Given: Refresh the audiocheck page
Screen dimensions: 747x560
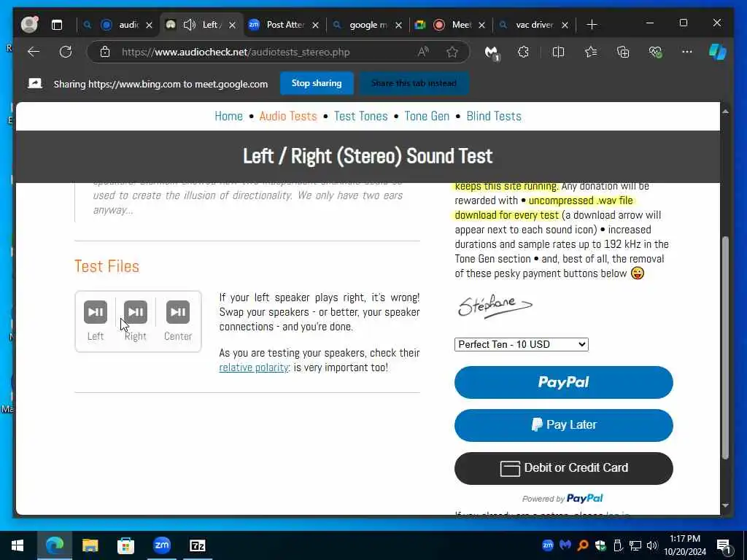Looking at the screenshot, I should (x=65, y=52).
